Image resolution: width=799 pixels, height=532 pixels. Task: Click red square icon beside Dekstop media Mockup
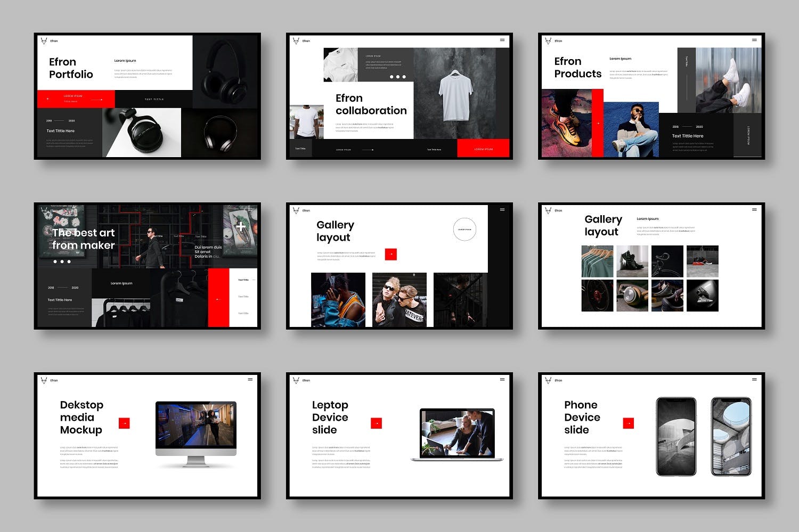(x=124, y=423)
